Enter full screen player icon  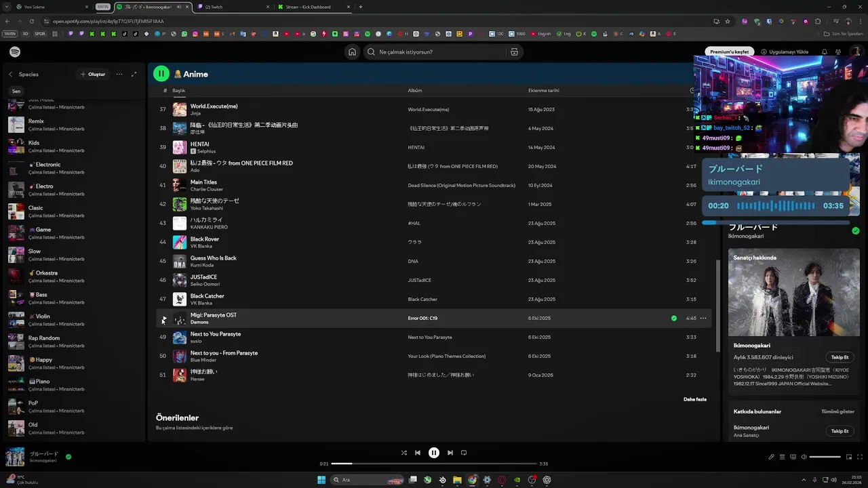[859, 457]
